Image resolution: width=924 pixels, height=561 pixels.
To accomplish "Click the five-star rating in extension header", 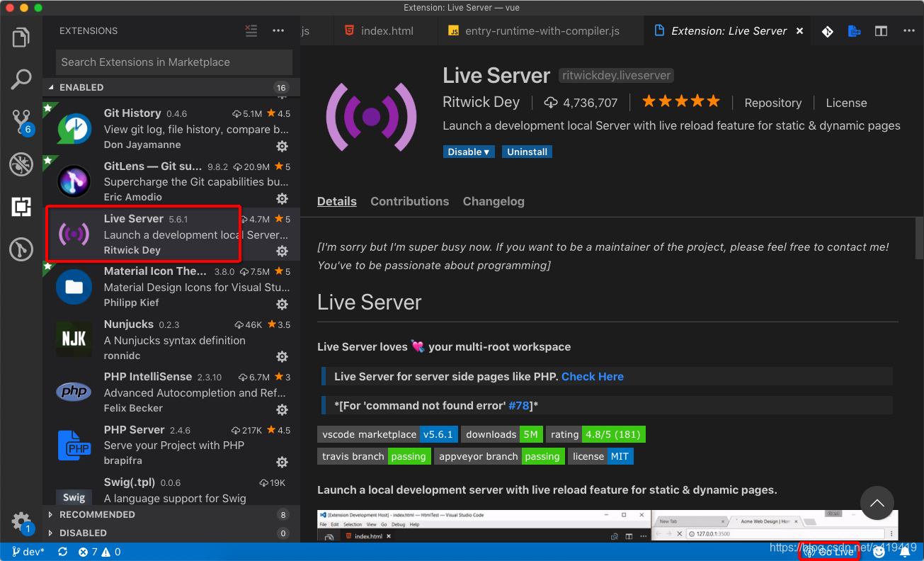I will (681, 101).
